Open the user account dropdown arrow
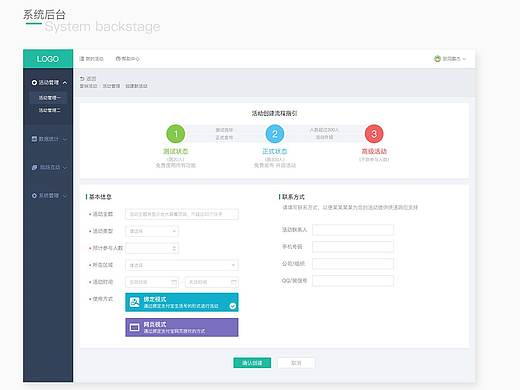Screen dimensions: 520x390 (x=464, y=59)
